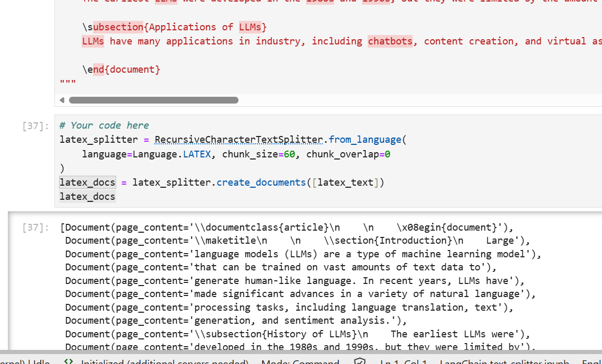602x364 pixels.
Task: Click the cell's horizontal scrollbar thumb
Action: pyautogui.click(x=153, y=100)
